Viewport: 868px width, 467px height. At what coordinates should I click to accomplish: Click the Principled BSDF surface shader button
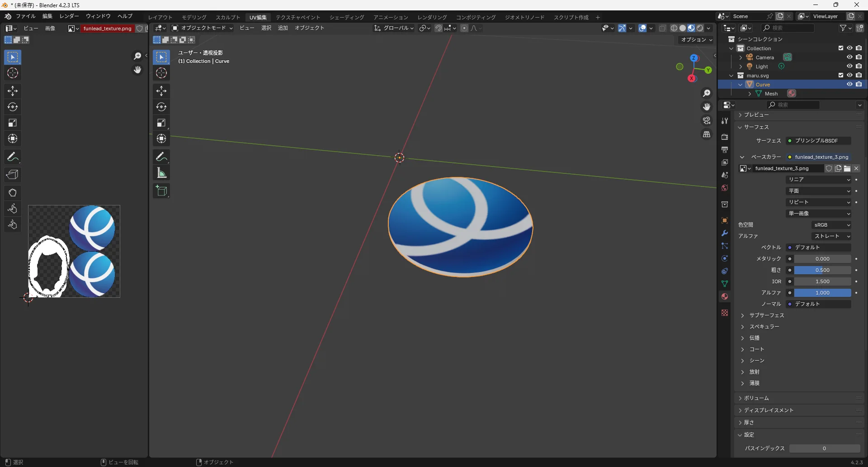tap(819, 141)
